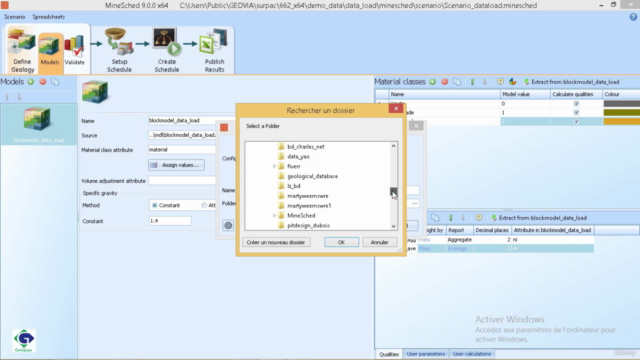Image resolution: width=640 pixels, height=360 pixels.
Task: Confirm folder selection with OK
Action: [x=341, y=242]
